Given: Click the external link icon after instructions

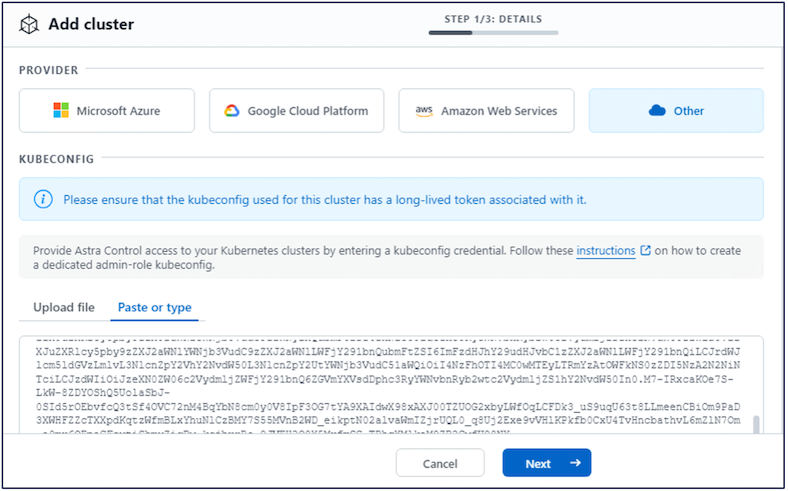Looking at the screenshot, I should coord(646,251).
